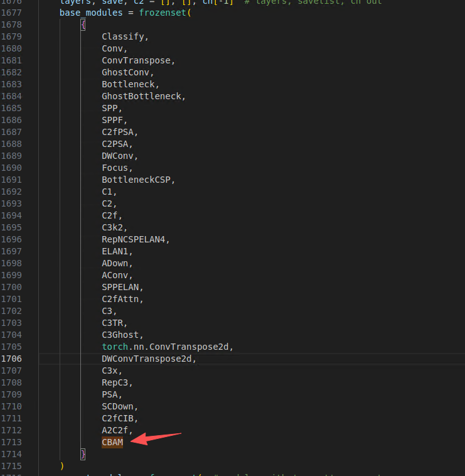Click the C2fCIB module name
This screenshot has width=465, height=476.
coord(118,418)
